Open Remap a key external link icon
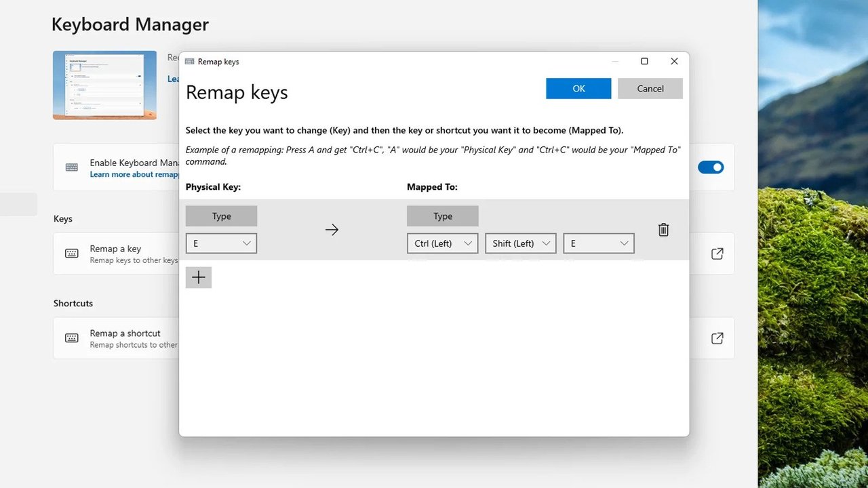The height and width of the screenshot is (488, 868). (x=717, y=253)
